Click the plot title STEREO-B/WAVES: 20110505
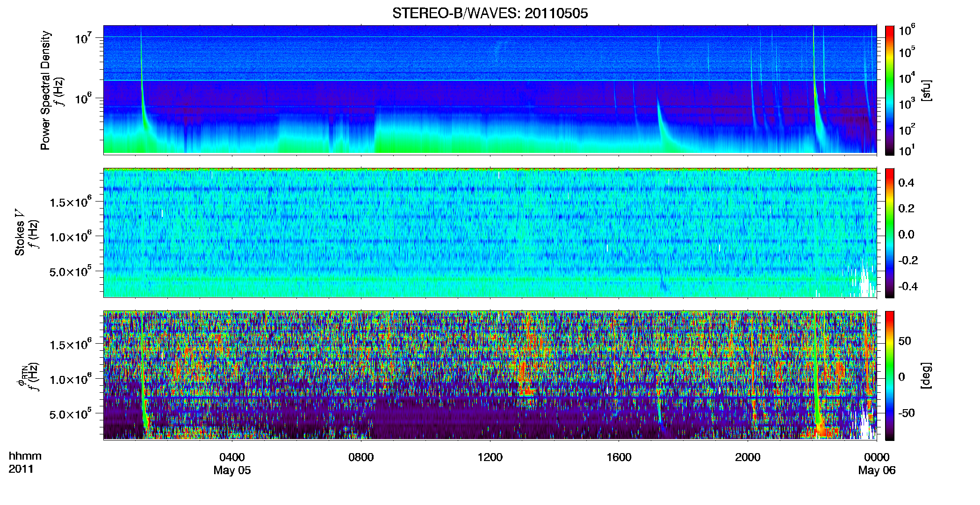Image resolution: width=980 pixels, height=505 pixels. pyautogui.click(x=490, y=13)
